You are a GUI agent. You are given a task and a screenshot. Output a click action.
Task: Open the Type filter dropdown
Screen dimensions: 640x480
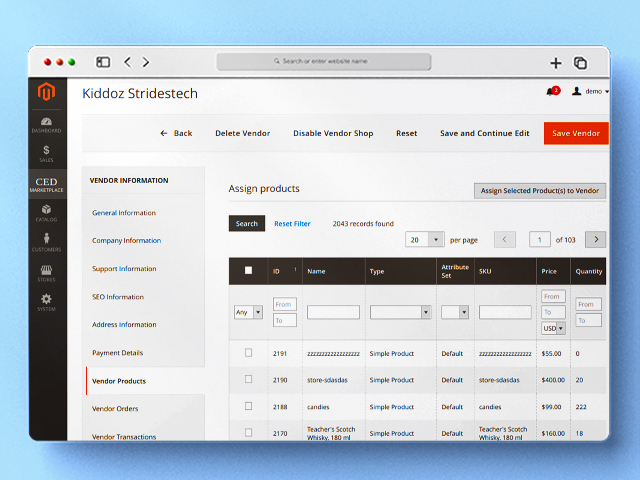click(400, 312)
